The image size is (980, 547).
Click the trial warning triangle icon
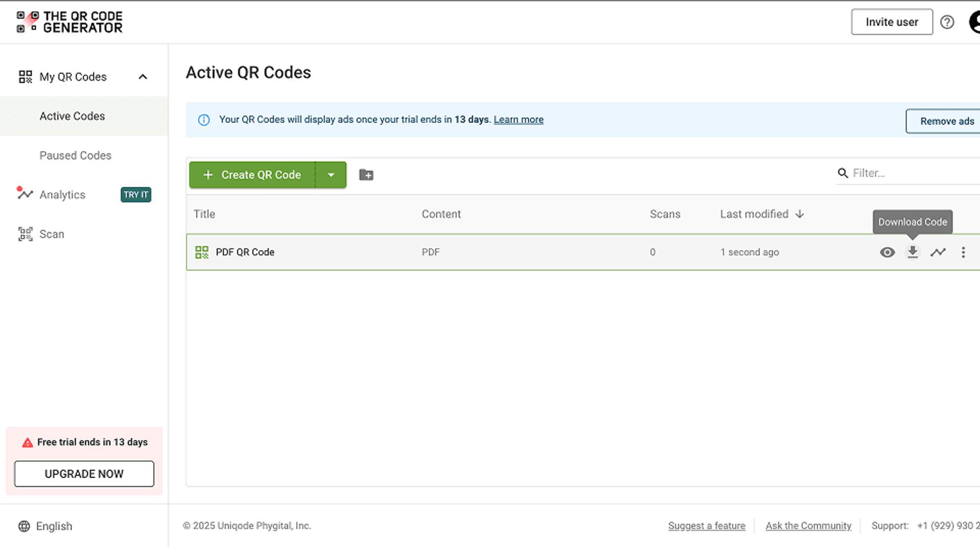coord(28,442)
